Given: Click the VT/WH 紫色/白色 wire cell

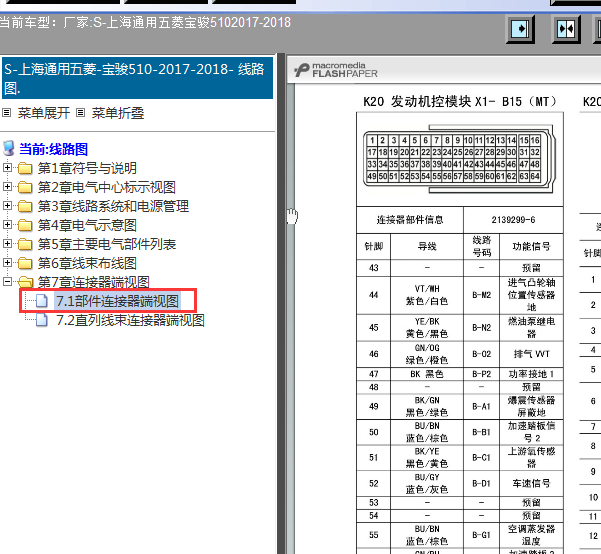Looking at the screenshot, I should click(x=427, y=295).
